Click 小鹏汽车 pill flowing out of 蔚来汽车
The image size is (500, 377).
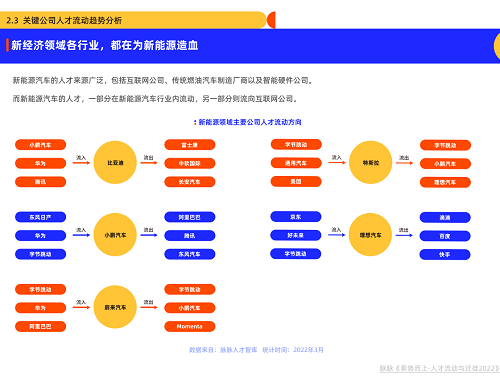tap(190, 308)
